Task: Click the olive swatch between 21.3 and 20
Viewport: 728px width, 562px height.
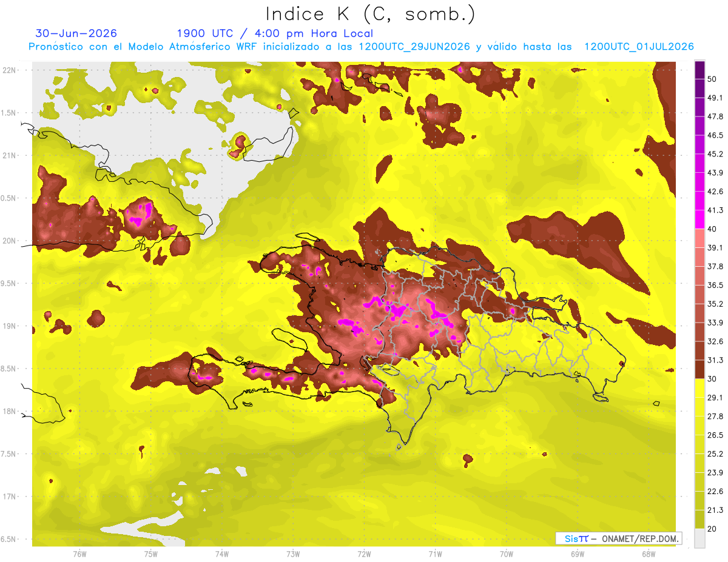Action: click(699, 519)
